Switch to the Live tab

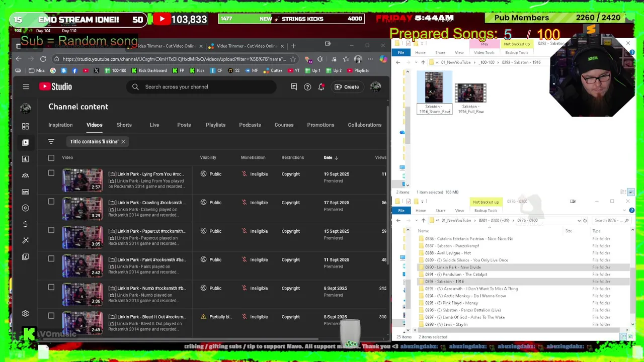154,125
